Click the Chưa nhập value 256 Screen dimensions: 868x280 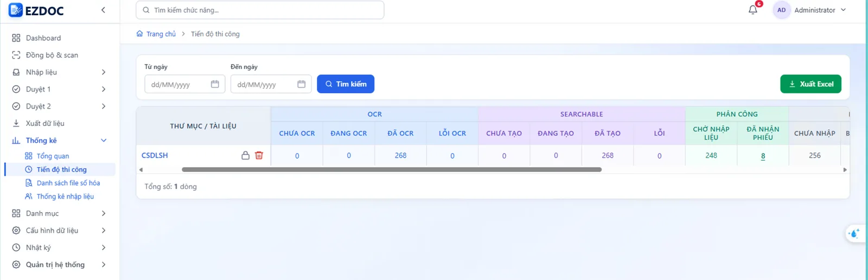tap(815, 155)
